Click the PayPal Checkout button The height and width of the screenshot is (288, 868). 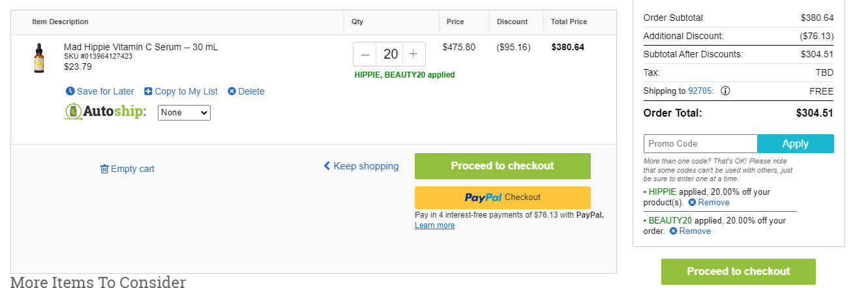(503, 197)
